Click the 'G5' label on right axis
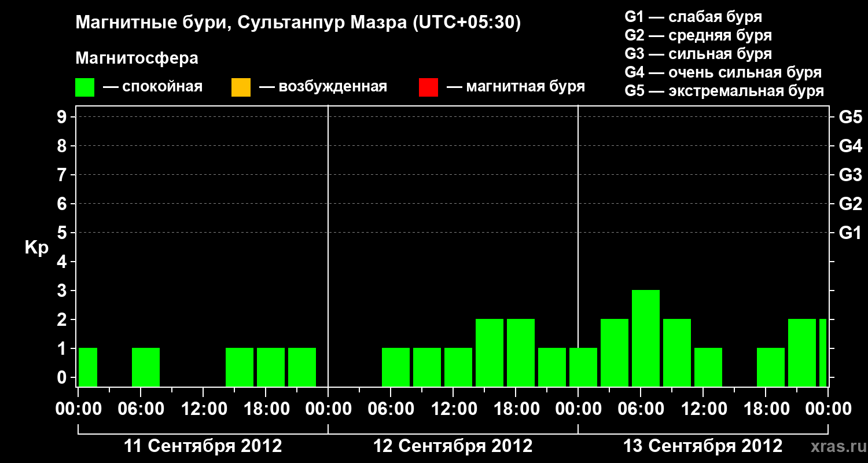The width and height of the screenshot is (868, 463). (851, 117)
